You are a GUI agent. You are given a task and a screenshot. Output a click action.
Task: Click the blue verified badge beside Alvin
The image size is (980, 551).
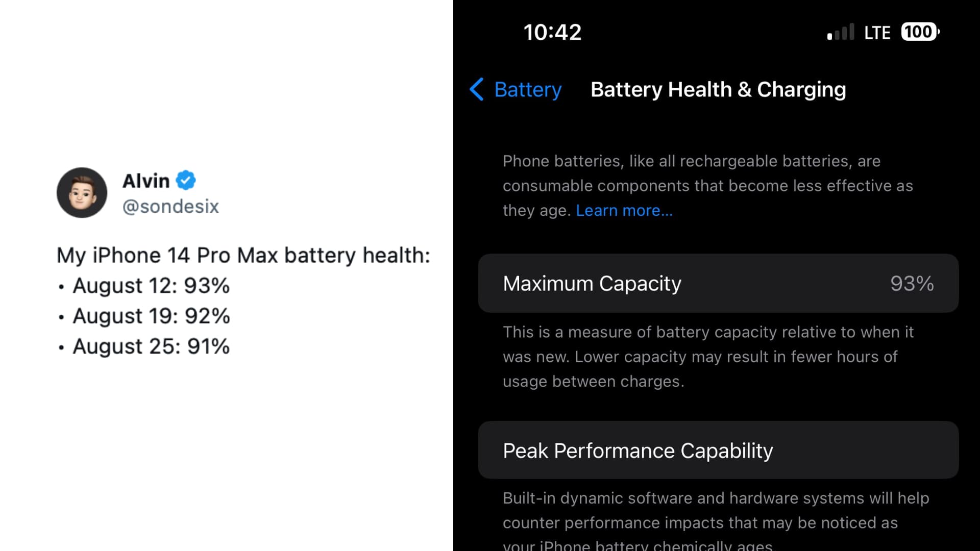(186, 180)
